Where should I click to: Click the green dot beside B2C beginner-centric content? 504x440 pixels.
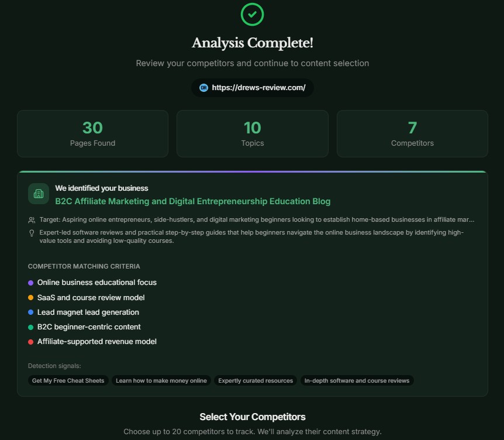pos(31,327)
